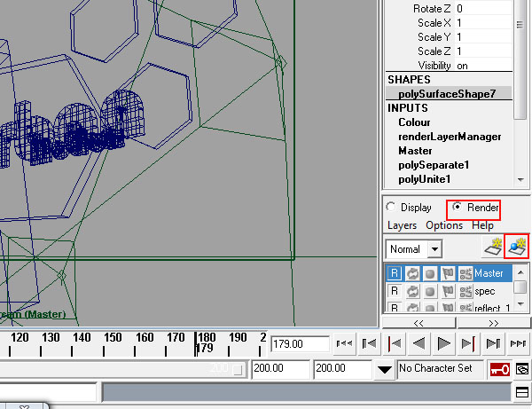Open the Script Editor icon

522,392
